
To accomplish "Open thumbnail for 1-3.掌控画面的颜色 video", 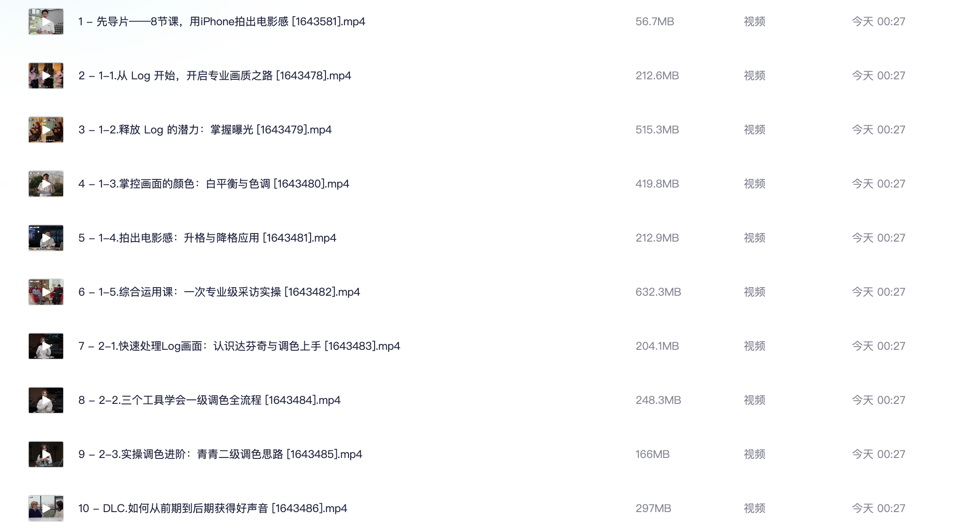I will click(46, 184).
